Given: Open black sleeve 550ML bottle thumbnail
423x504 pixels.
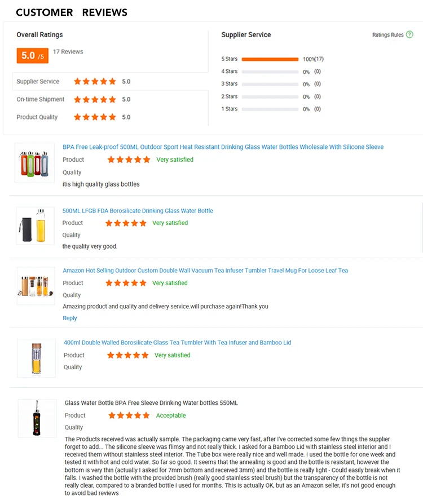Looking at the screenshot, I should tap(37, 418).
